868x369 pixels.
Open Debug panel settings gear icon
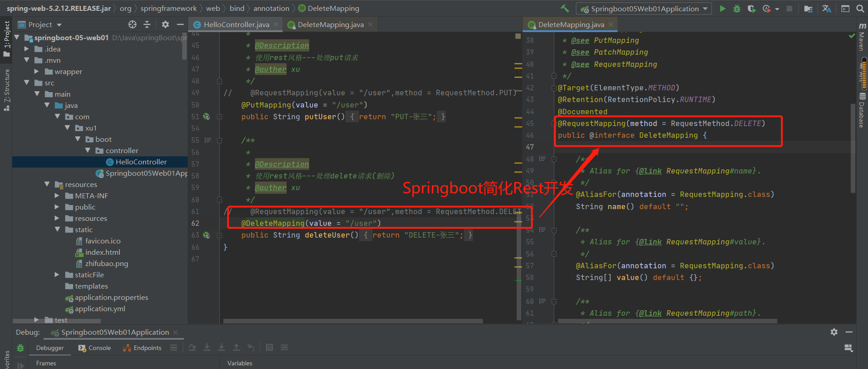click(834, 332)
